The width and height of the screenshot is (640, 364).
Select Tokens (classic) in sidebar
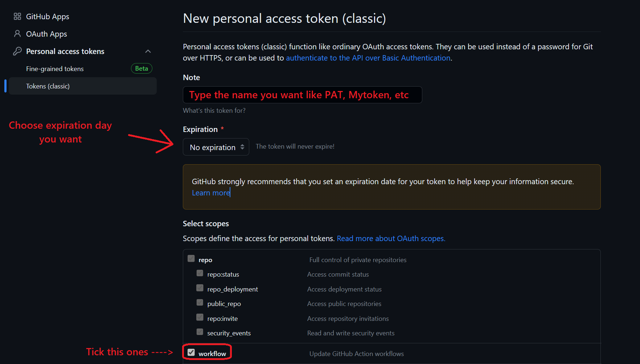click(48, 86)
